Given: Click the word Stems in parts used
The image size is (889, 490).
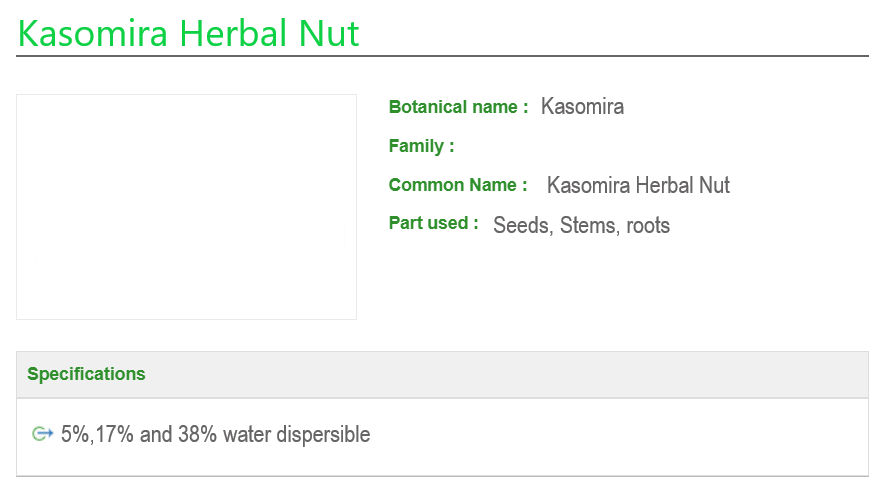Looking at the screenshot, I should pos(589,225).
